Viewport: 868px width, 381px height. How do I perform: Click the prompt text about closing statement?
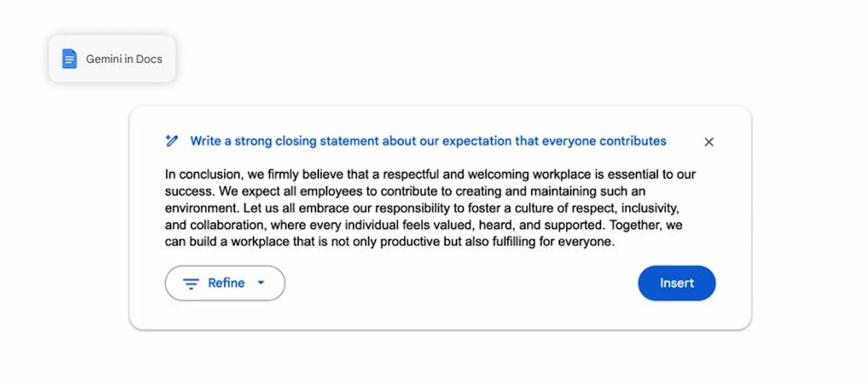click(427, 141)
